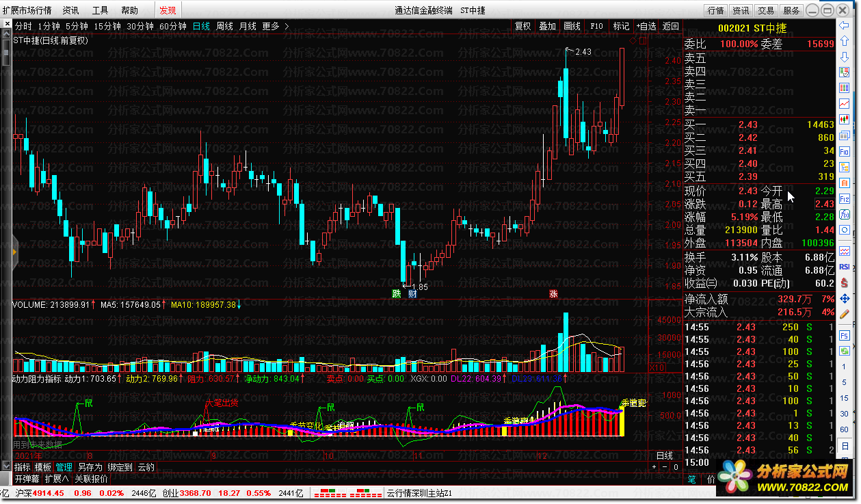Open the 工具 menu

tap(100, 10)
